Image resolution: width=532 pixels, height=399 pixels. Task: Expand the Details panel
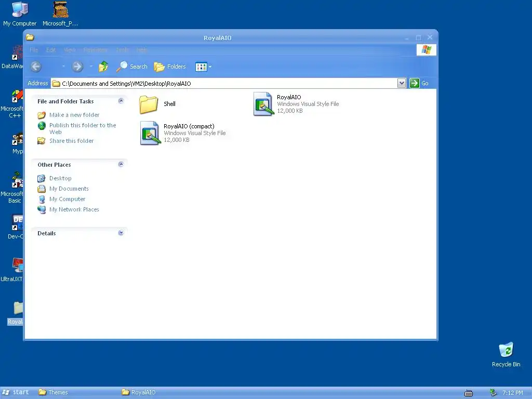click(121, 233)
